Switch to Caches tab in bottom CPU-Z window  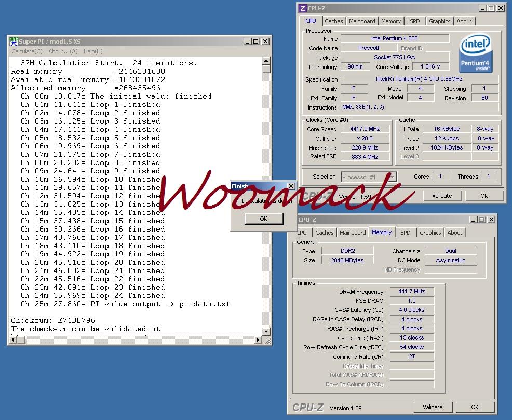point(324,233)
